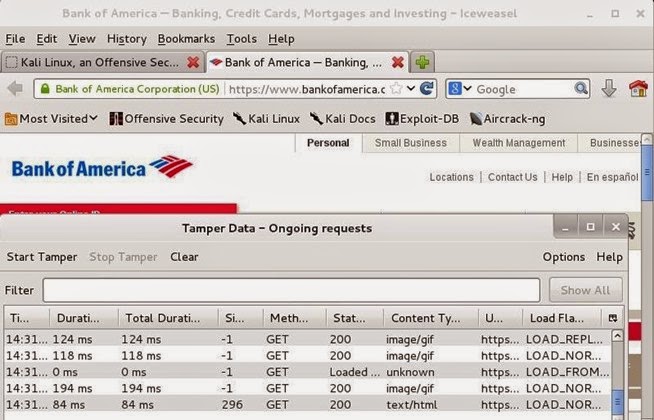Select the request row with 0 ms duration
The height and width of the screenshot is (420, 654).
(308, 372)
